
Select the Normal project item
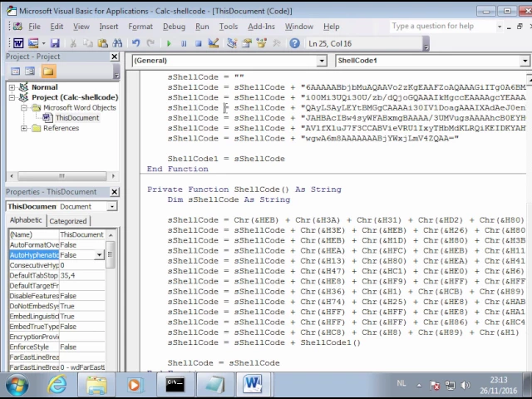pyautogui.click(x=44, y=87)
